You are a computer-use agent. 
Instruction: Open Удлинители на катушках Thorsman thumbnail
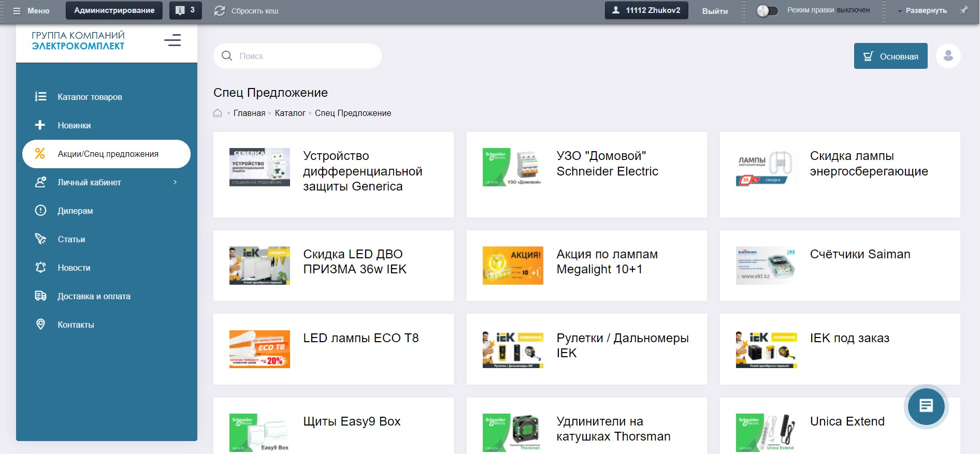coord(513,433)
